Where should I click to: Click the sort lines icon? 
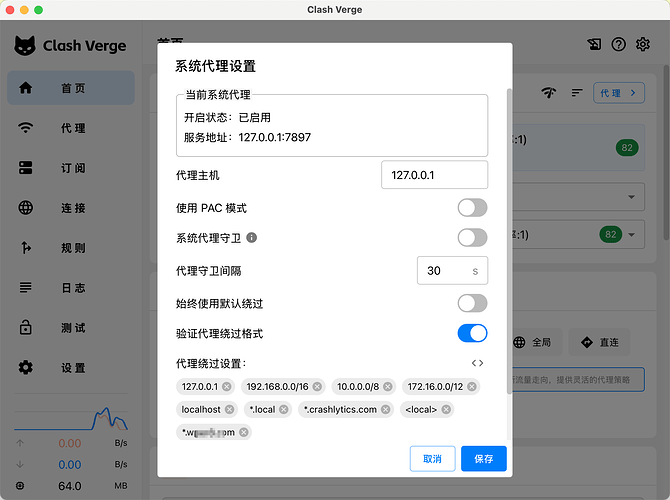pyautogui.click(x=577, y=92)
